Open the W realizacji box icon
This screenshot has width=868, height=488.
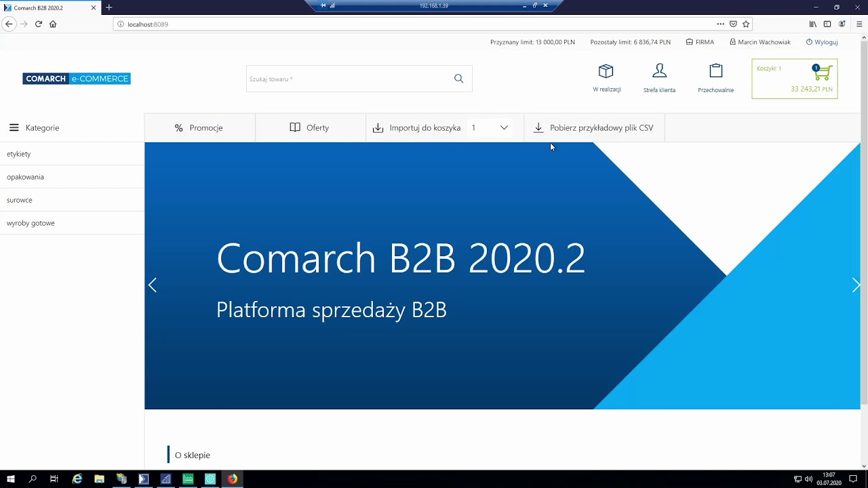(x=606, y=71)
